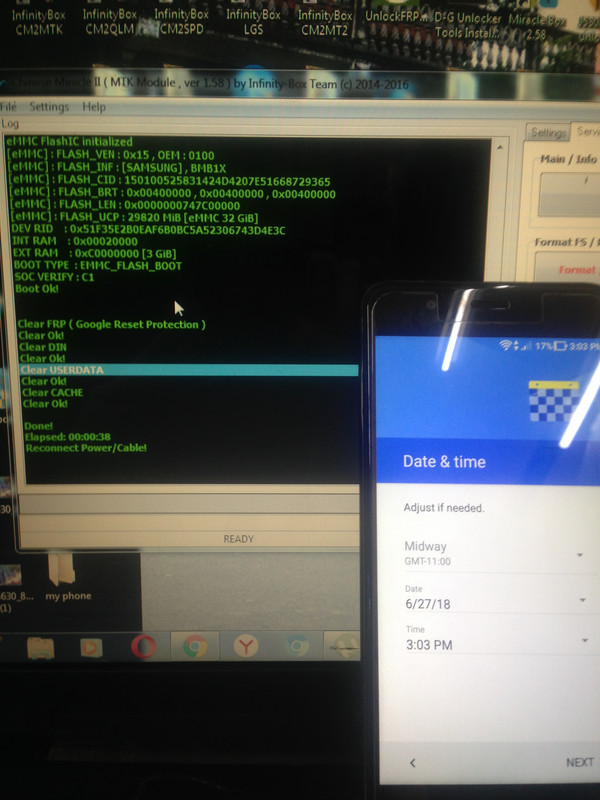Open D-G Unlocker Tools Install shortcut
This screenshot has width=600, height=800.
pos(467,25)
